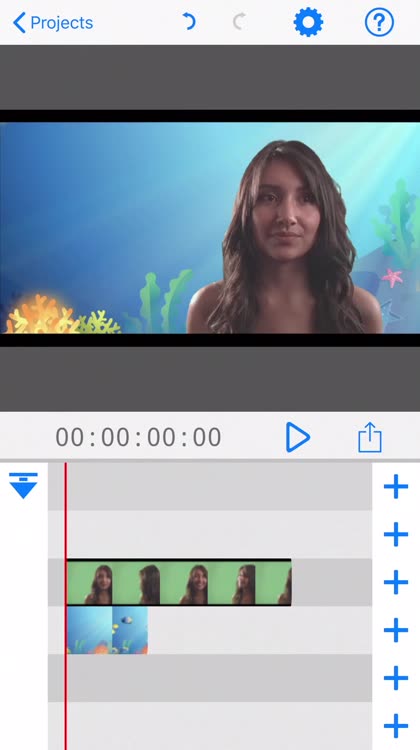Select the green screen woman clip
The height and width of the screenshot is (750, 420).
pos(179,583)
